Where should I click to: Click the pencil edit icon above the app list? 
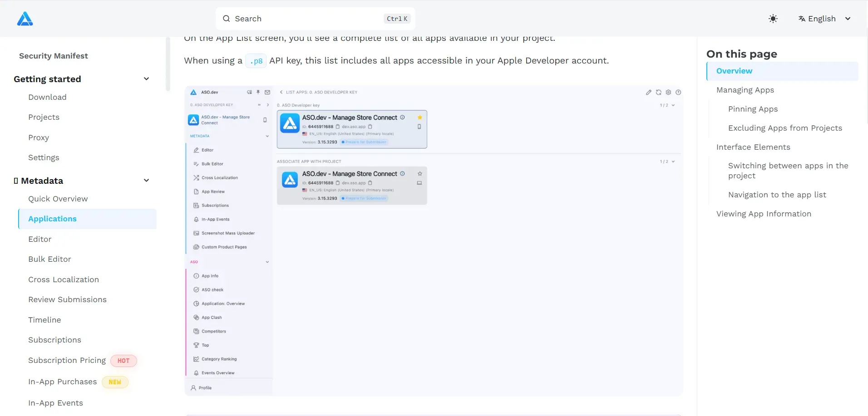648,92
